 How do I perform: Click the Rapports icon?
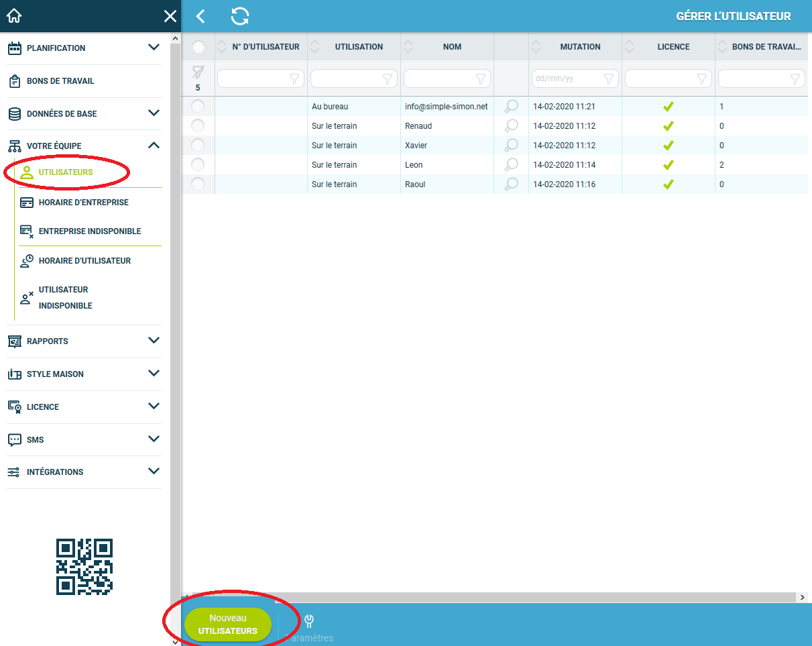point(14,341)
